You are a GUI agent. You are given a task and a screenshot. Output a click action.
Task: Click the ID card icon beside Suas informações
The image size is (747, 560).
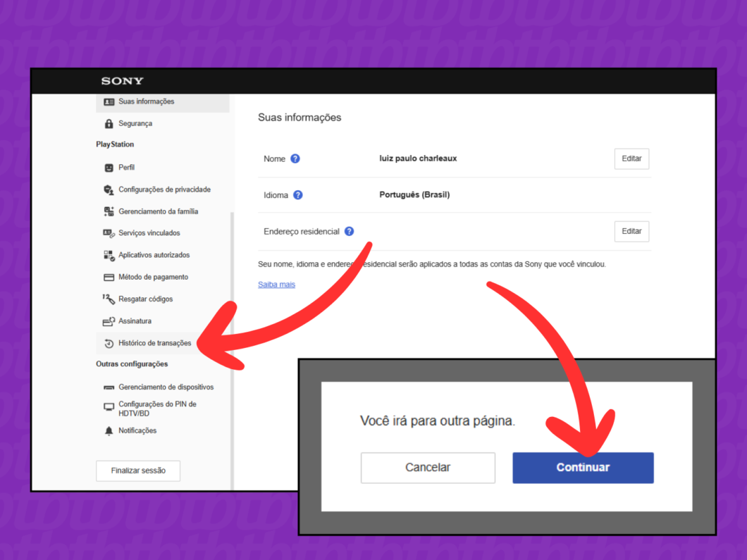[109, 102]
